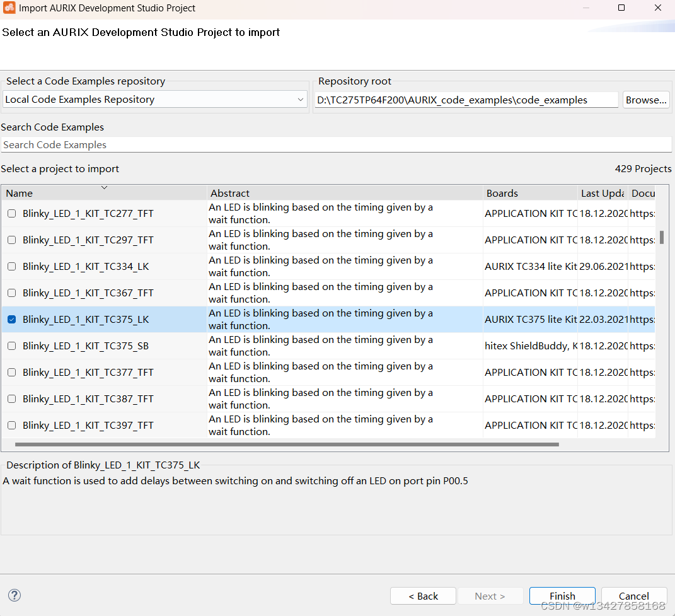Click the 29.06.2021 last update cell
Image resolution: width=675 pixels, height=616 pixels.
[604, 267]
